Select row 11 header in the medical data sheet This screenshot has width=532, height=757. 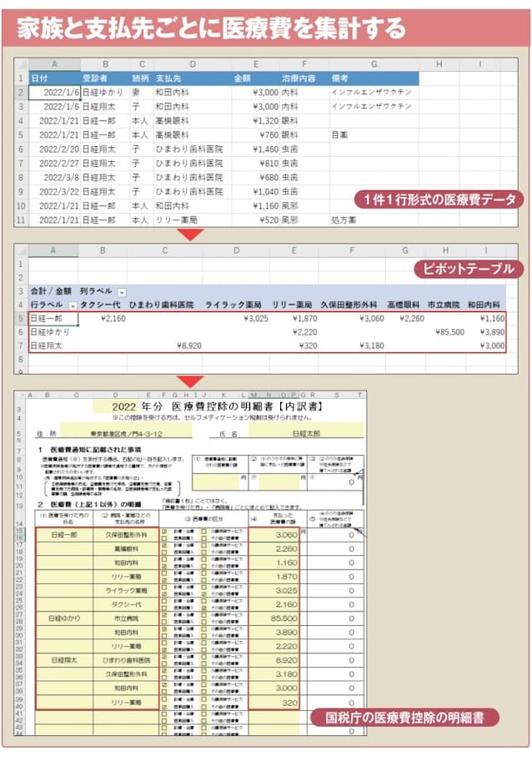pos(21,220)
